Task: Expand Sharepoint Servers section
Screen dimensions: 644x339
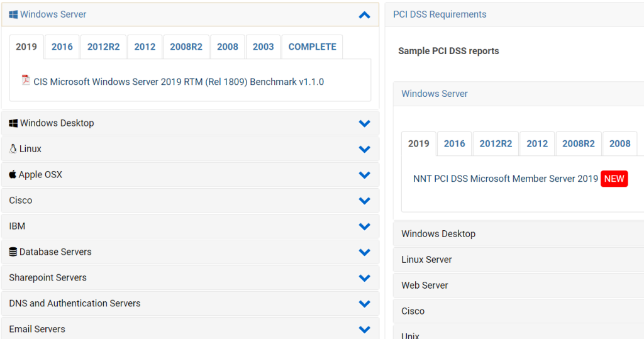Action: click(364, 278)
